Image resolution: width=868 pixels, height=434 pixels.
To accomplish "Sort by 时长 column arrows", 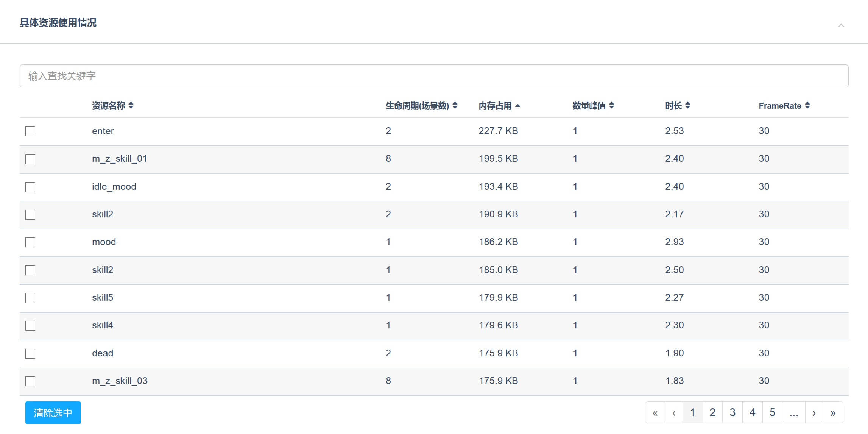I will pos(688,105).
